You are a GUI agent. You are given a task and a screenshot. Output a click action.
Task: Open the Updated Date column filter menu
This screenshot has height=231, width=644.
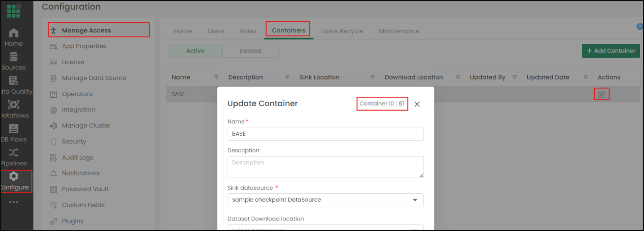[x=585, y=77]
